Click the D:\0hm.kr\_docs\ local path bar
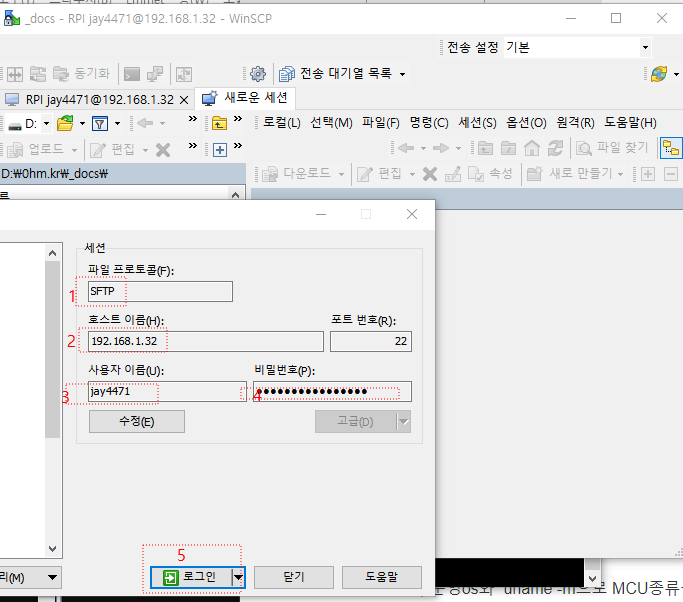 click(123, 174)
